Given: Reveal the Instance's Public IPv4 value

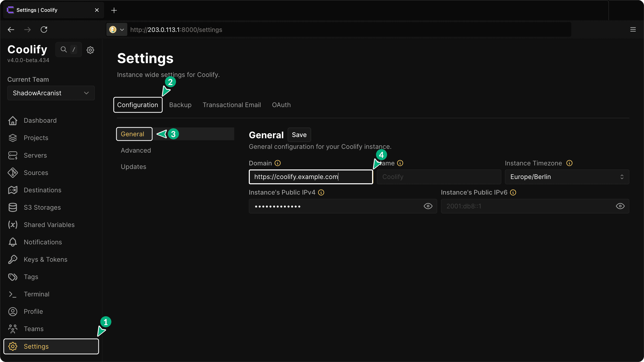Looking at the screenshot, I should [428, 206].
